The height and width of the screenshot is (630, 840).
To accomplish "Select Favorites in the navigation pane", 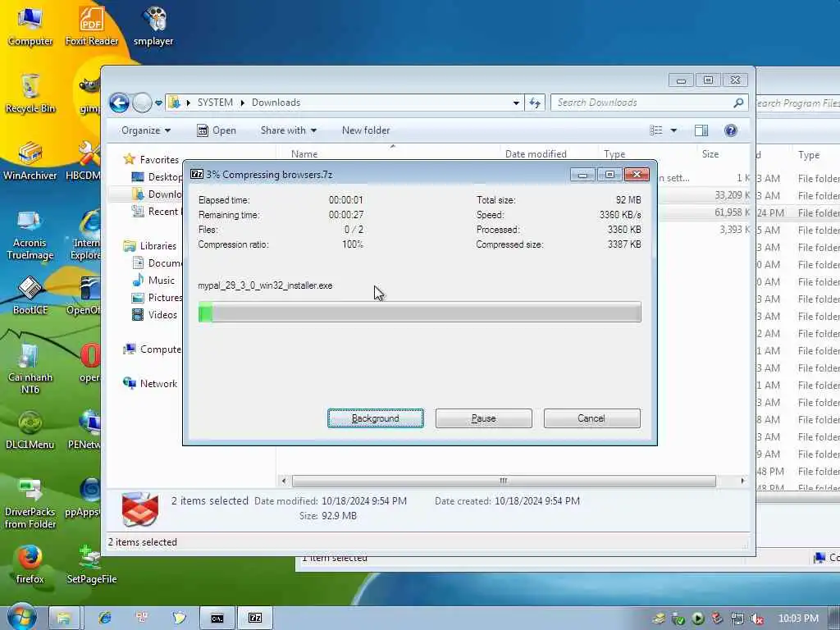I will pyautogui.click(x=159, y=160).
